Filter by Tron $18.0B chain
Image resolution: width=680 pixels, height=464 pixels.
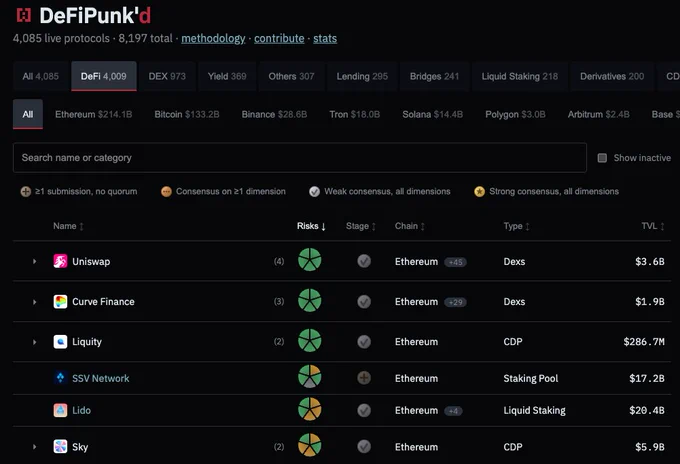pyautogui.click(x=354, y=114)
